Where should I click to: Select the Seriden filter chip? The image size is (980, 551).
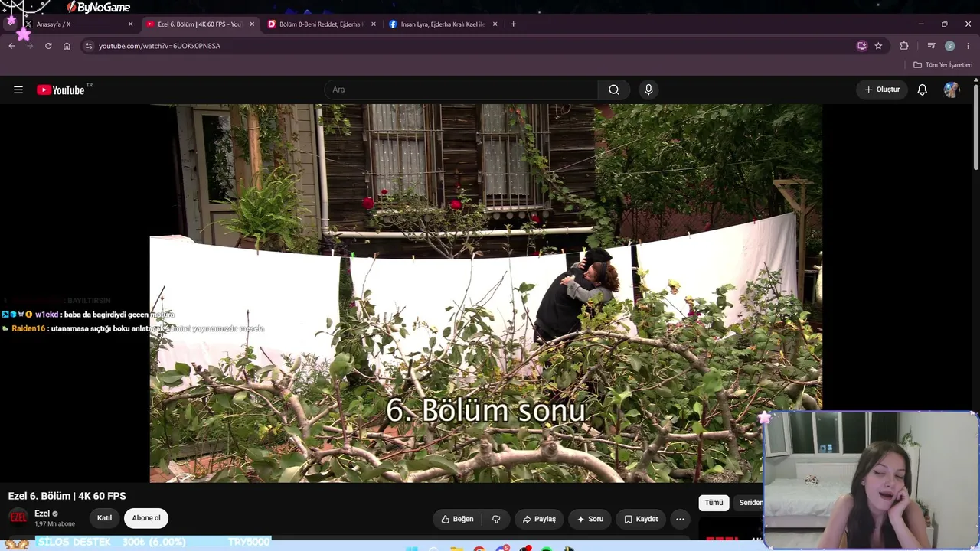coord(750,503)
